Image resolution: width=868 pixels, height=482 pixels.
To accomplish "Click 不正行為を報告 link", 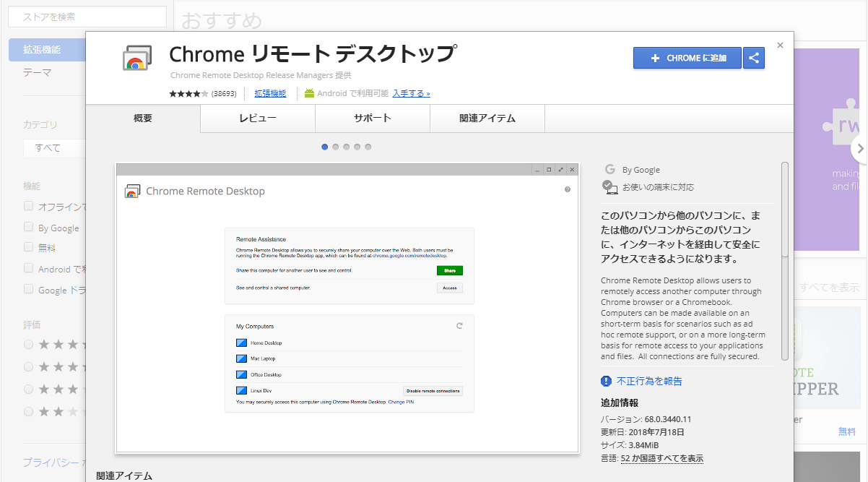I will pos(649,381).
